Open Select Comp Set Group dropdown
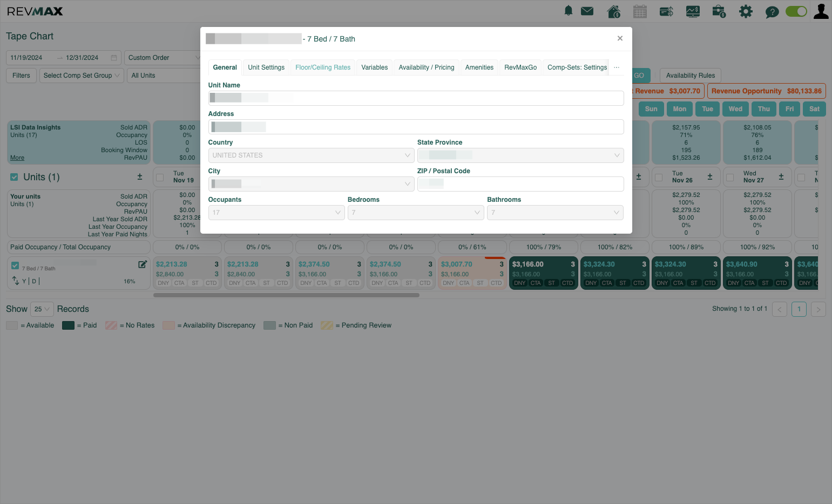 pos(82,76)
